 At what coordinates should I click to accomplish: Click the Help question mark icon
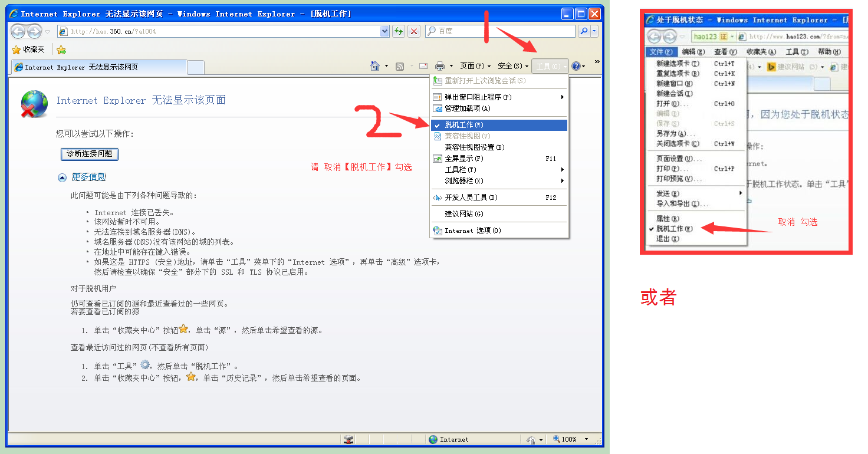576,66
